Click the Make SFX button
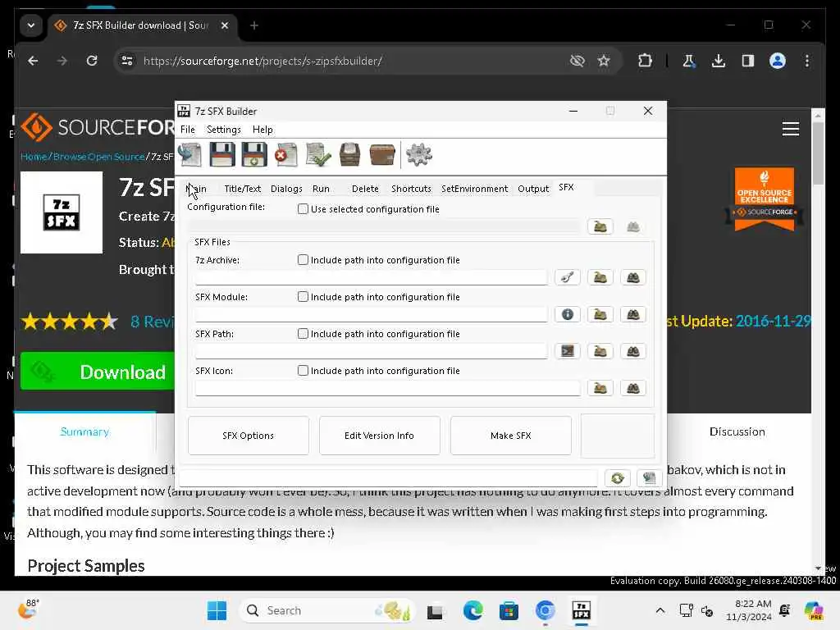The image size is (840, 630). click(x=510, y=436)
